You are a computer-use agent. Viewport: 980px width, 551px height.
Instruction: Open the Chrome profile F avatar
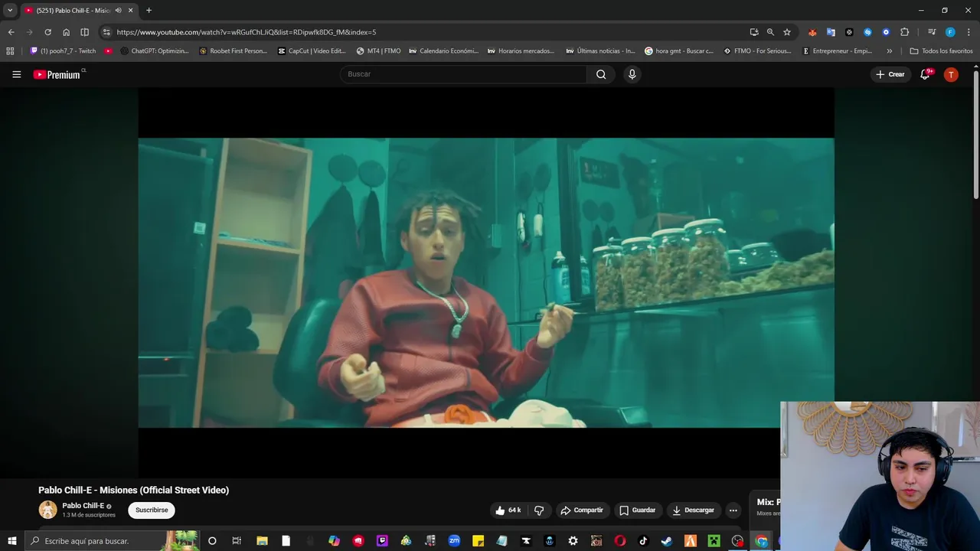pos(950,32)
